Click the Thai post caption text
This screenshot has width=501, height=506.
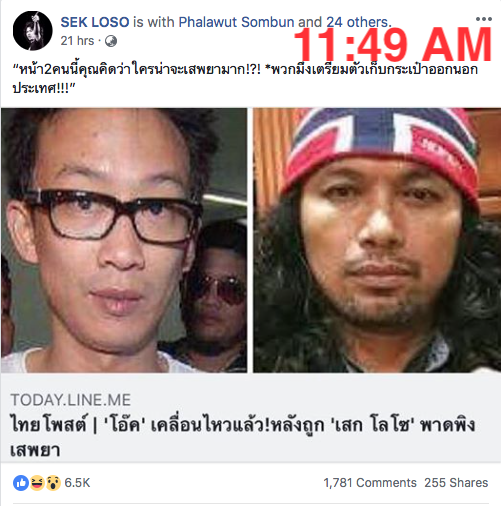[245, 79]
